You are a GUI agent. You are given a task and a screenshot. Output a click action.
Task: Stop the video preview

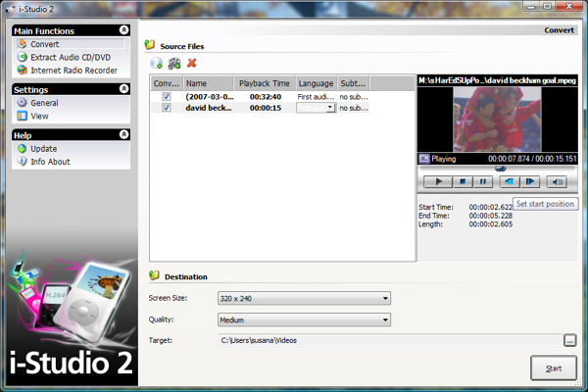(x=463, y=182)
